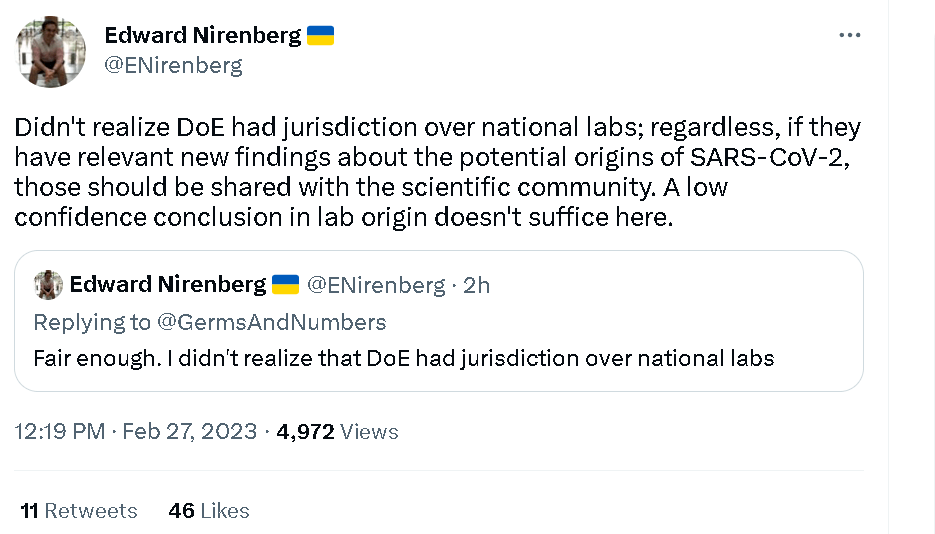This screenshot has width=935, height=534.
Task: Open the 4,972 Views analytics
Action: 337,431
